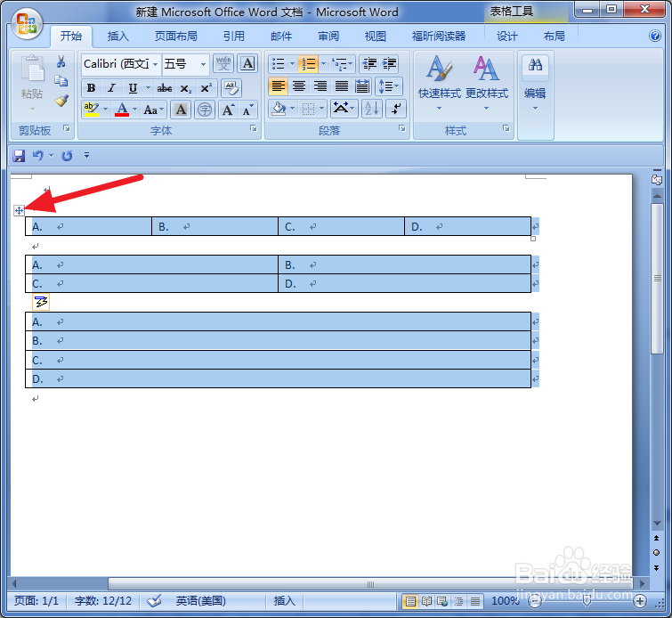Switch to the 页面布局 tab
Image resolution: width=672 pixels, height=618 pixels.
click(175, 36)
